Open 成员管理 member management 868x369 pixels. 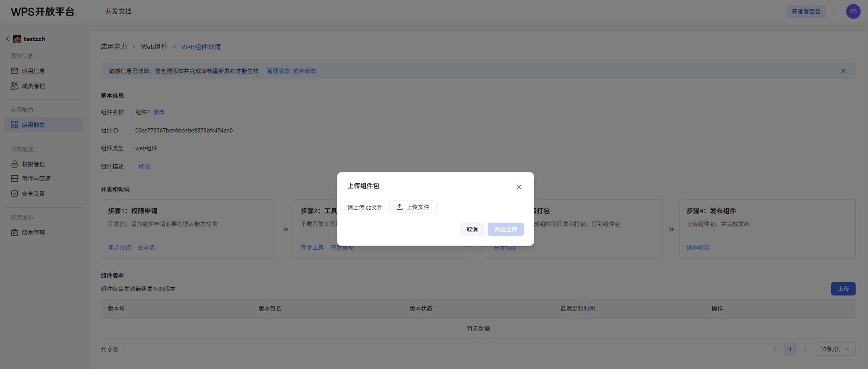coord(33,86)
